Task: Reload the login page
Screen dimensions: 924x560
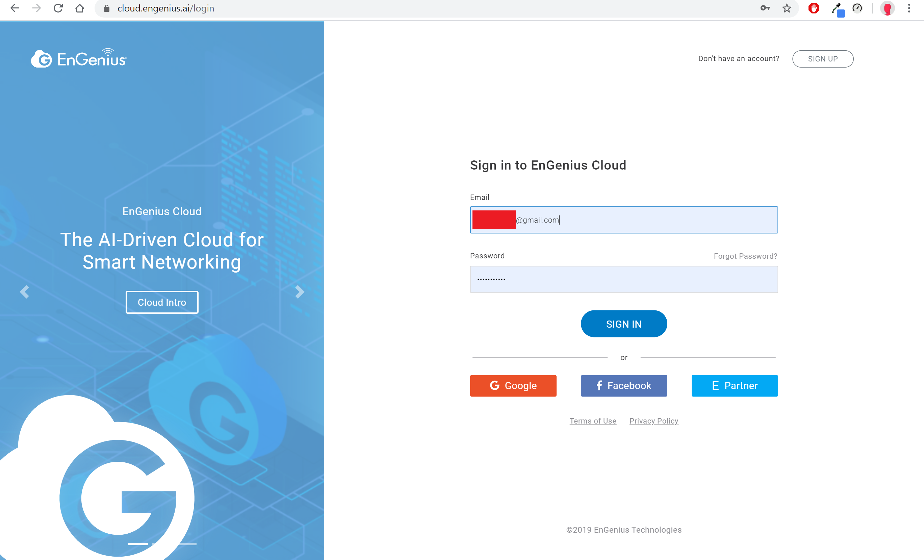Action: point(58,8)
